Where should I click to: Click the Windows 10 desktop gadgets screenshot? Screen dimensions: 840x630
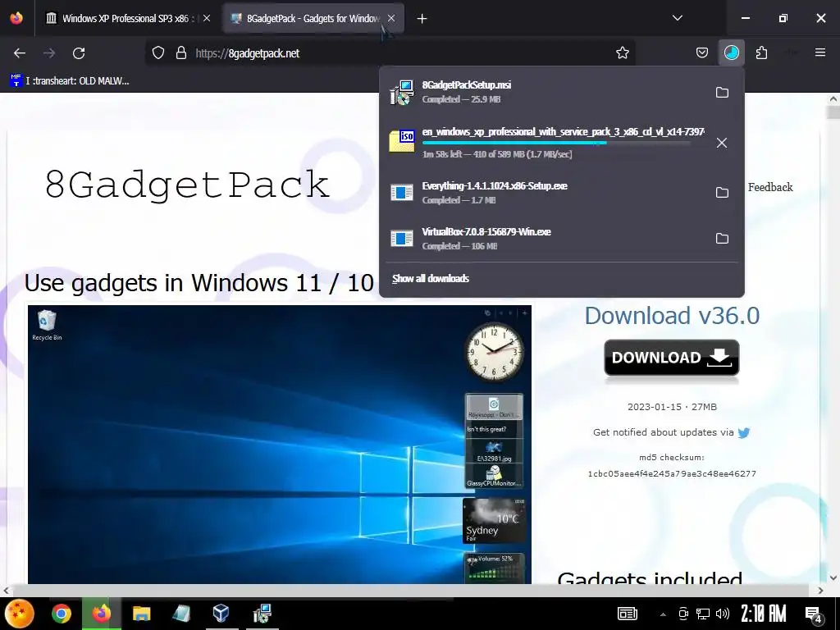pos(280,445)
